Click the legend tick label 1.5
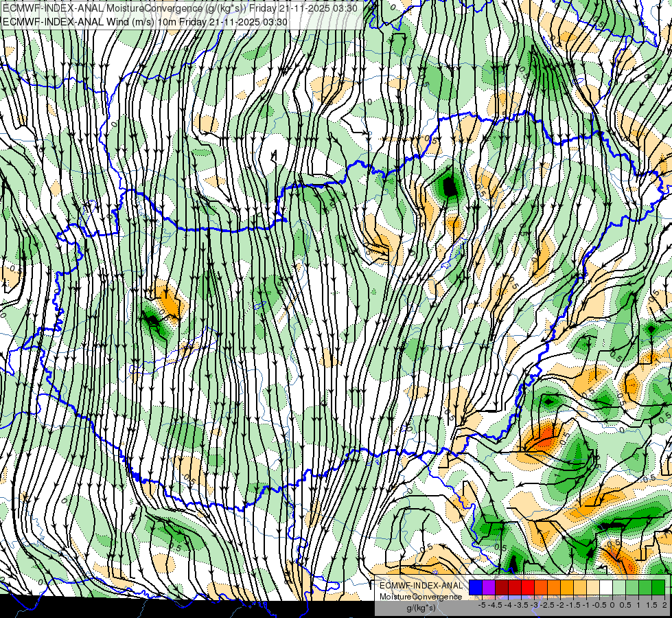Screen dimensions: 672x618 tap(651, 605)
